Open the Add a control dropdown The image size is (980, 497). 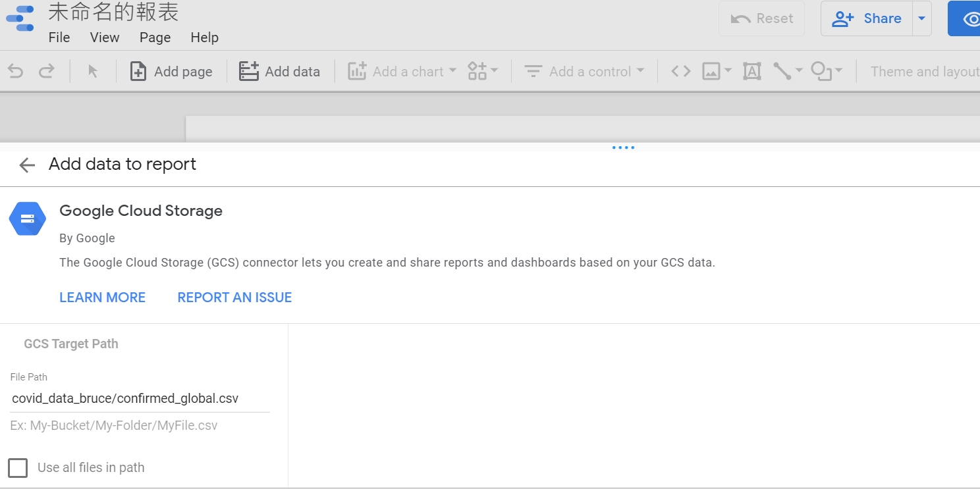tap(584, 71)
